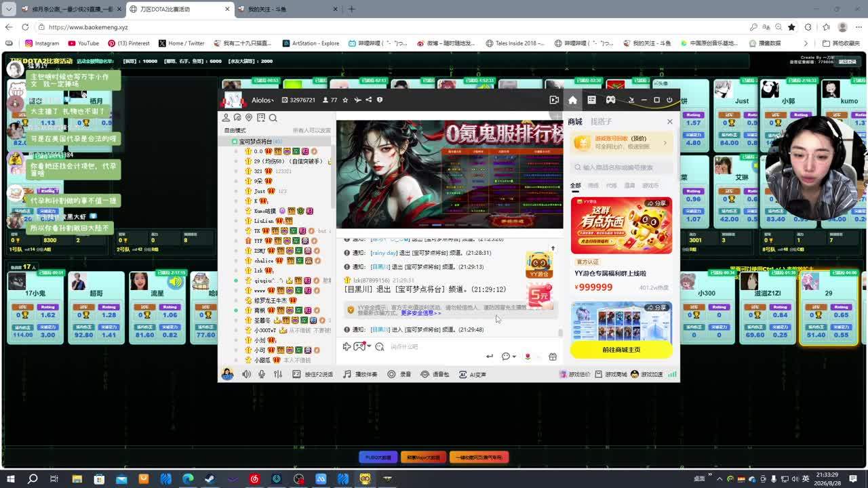868x488 pixels.
Task: Collapse the 宝可梦点将台 channel node
Action: [x=235, y=142]
